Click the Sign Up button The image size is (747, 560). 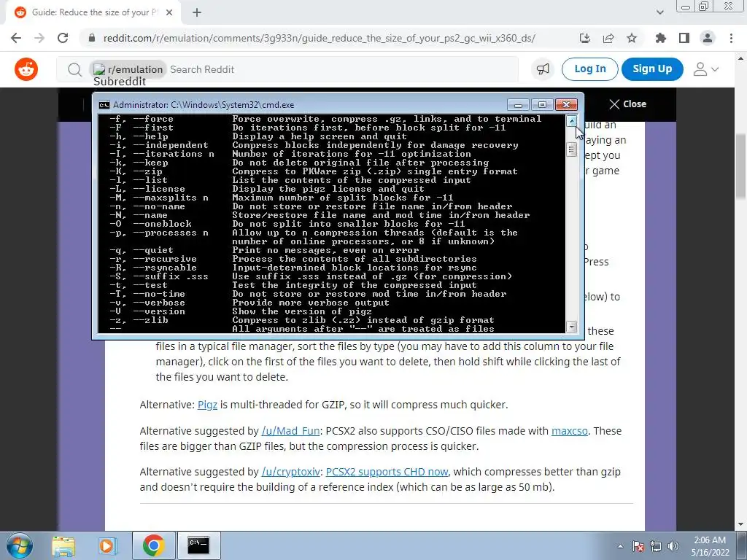coord(652,69)
